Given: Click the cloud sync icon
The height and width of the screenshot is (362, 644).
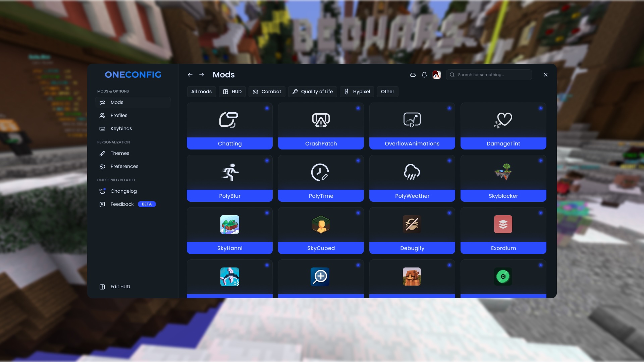Looking at the screenshot, I should tap(413, 75).
